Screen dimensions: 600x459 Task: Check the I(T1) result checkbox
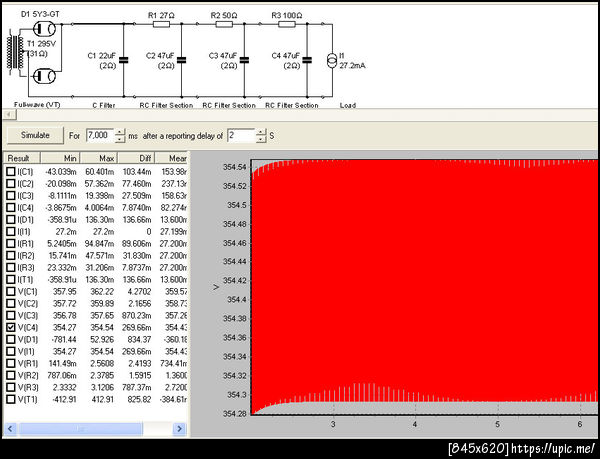[11, 280]
